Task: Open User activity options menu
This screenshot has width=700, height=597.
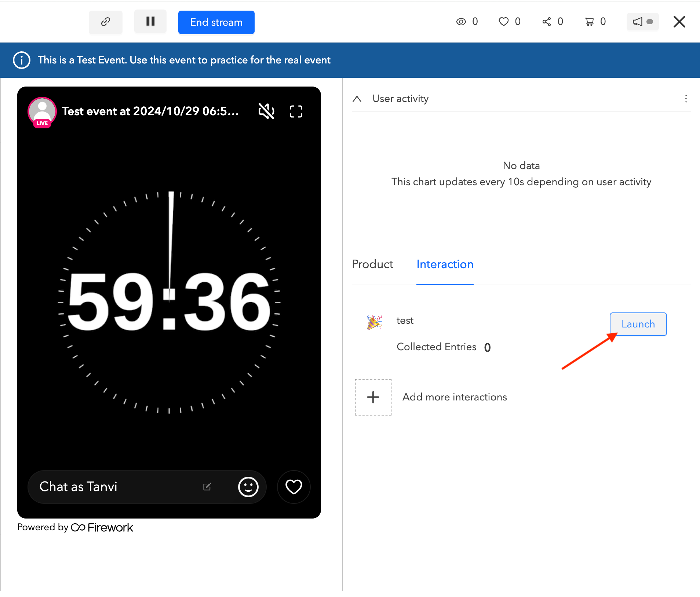Action: coord(686,99)
